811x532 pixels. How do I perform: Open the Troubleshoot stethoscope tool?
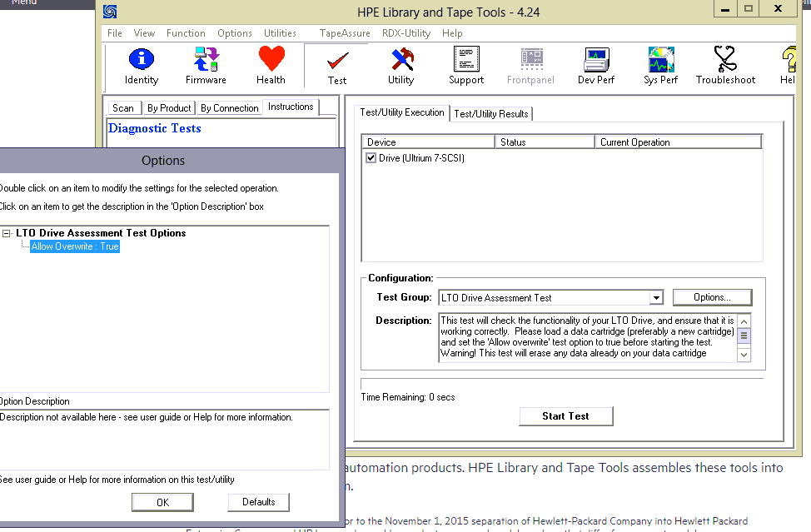(725, 66)
